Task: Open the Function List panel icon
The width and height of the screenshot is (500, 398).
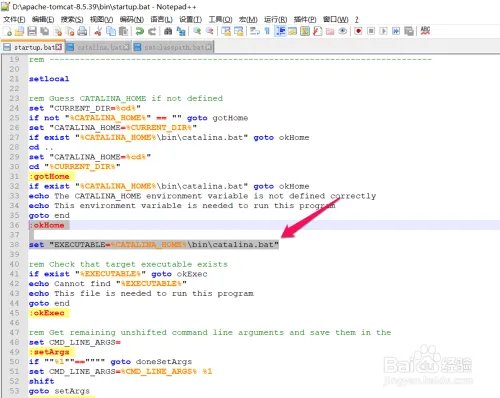Action: pyautogui.click(x=318, y=31)
